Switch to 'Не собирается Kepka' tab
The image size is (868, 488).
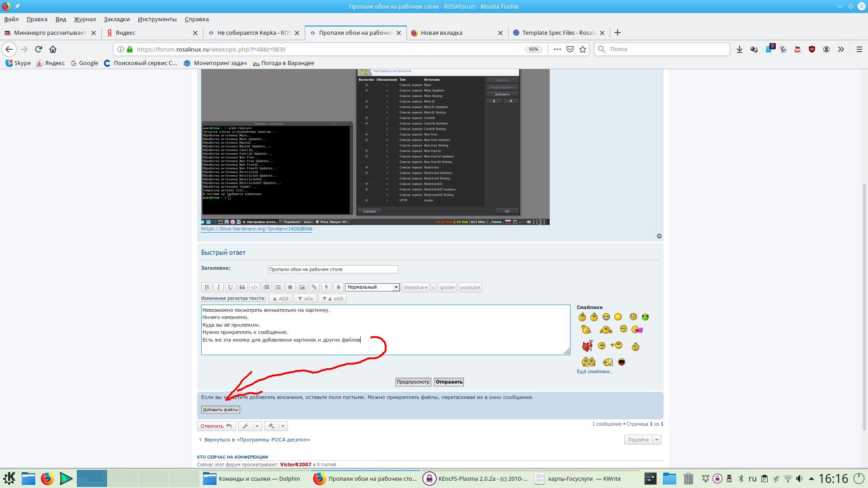pyautogui.click(x=253, y=33)
